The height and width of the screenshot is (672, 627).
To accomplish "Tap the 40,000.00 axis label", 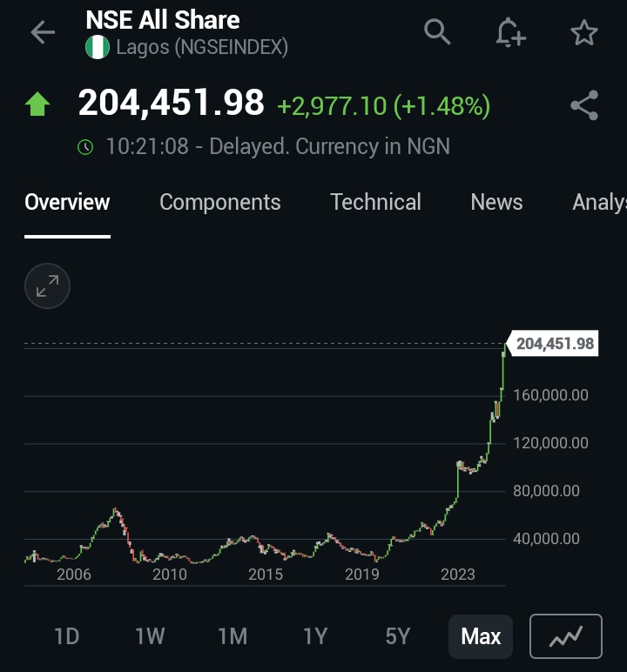I will (x=546, y=539).
